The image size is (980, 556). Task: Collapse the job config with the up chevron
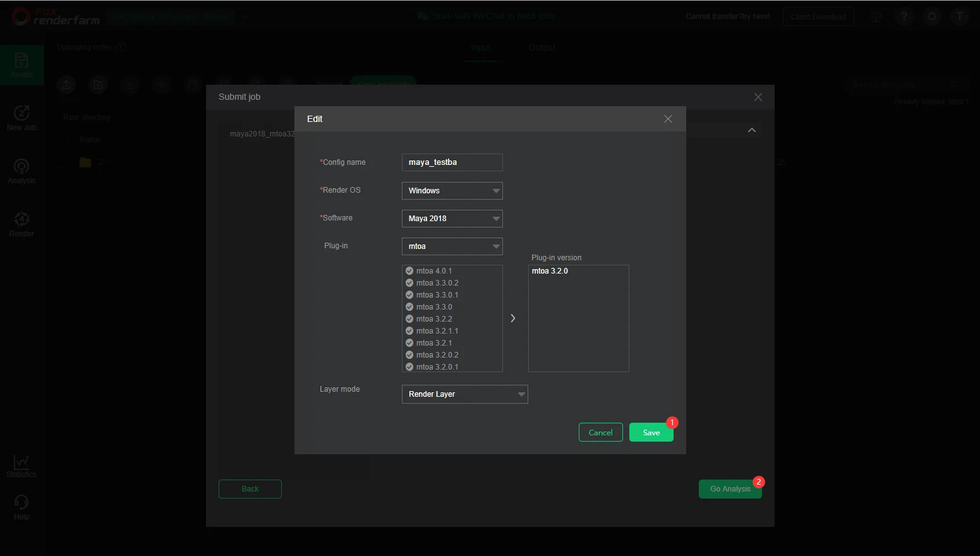[x=752, y=130]
